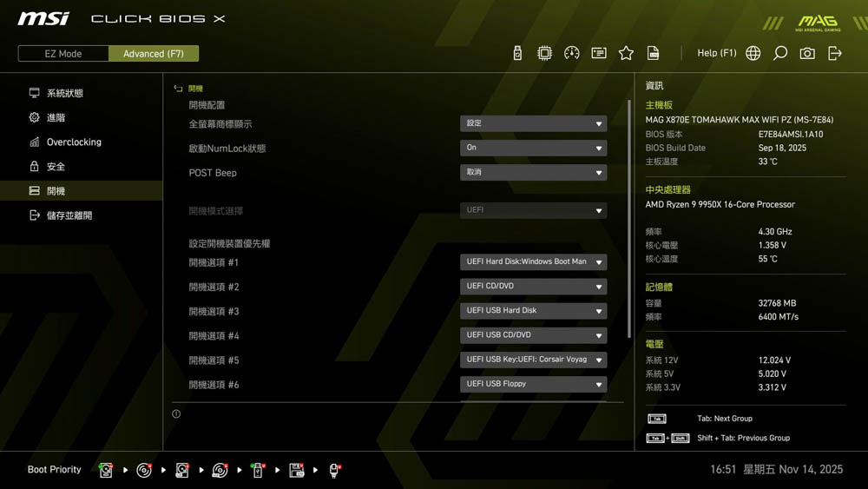Open the 啟動NumLock狀態 dropdown set to On
Screen dimensions: 868x489
[533, 148]
